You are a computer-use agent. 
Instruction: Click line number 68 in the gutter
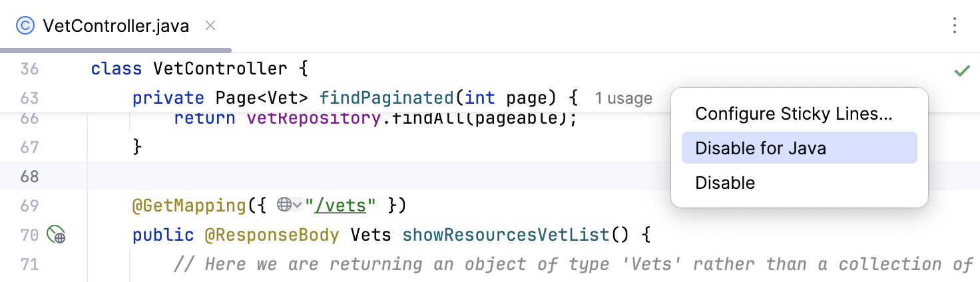tap(29, 176)
